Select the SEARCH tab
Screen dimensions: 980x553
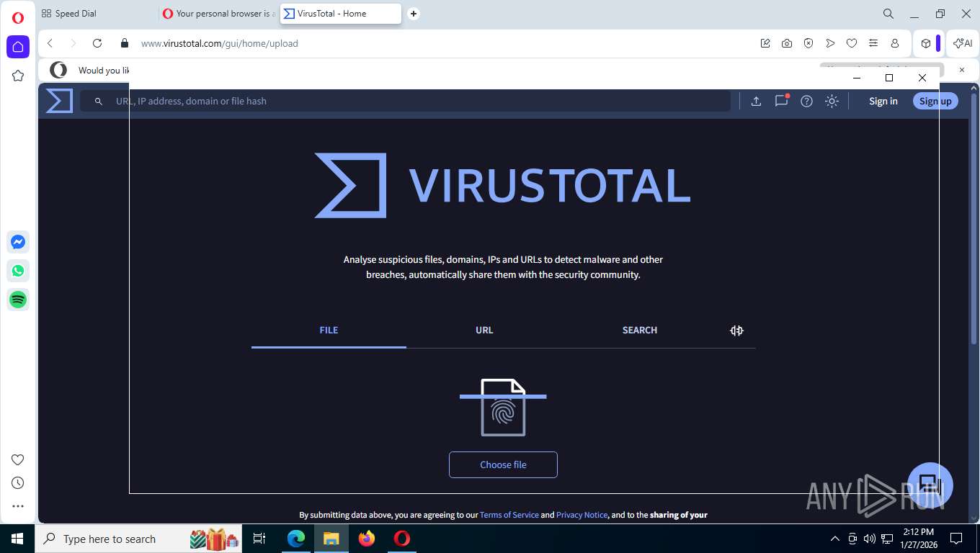(x=640, y=330)
